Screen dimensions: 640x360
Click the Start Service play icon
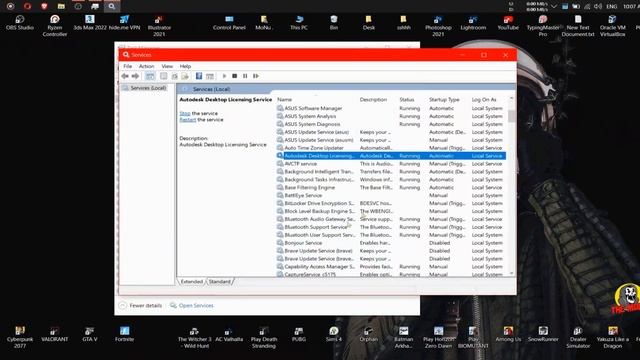pos(224,76)
